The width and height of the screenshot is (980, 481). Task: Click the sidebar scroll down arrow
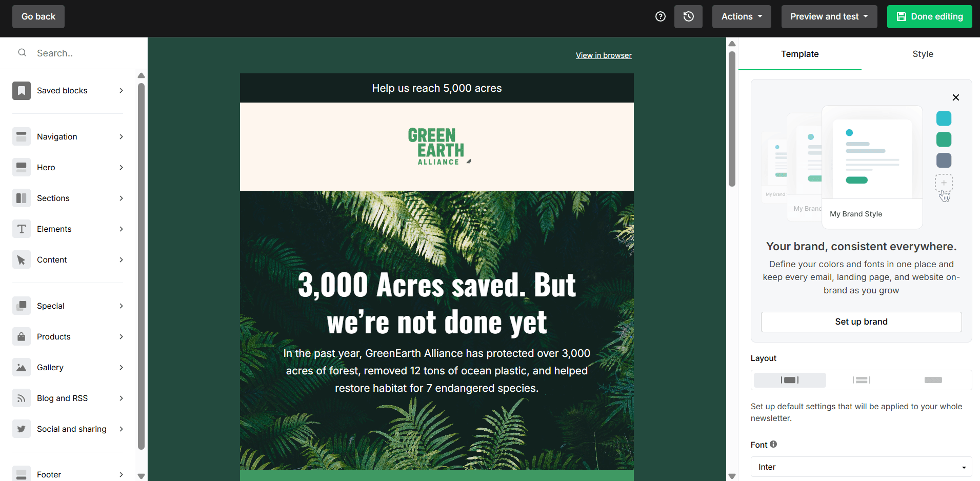[141, 476]
